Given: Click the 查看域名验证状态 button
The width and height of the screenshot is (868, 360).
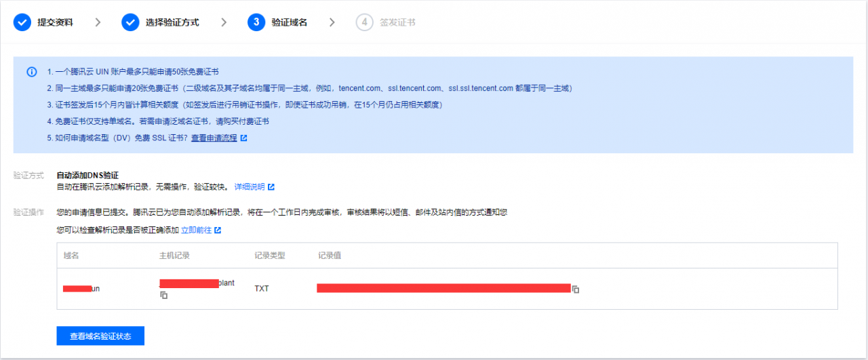Looking at the screenshot, I should 100,336.
